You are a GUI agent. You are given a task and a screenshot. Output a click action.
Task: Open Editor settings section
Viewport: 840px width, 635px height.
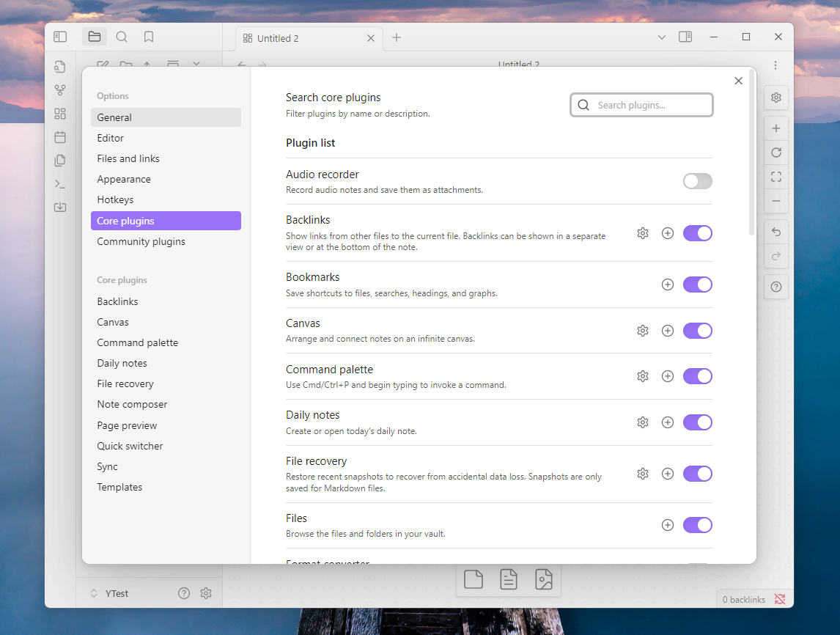click(166, 139)
